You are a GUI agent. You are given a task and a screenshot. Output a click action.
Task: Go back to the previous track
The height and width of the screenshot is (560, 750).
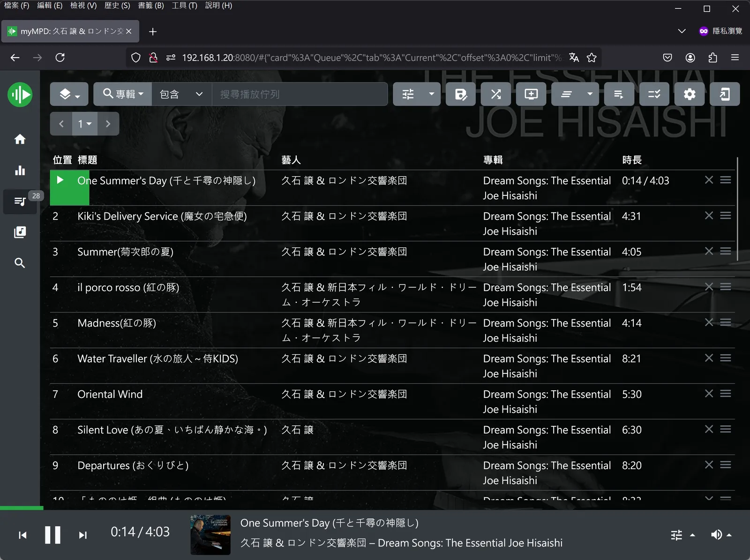22,535
